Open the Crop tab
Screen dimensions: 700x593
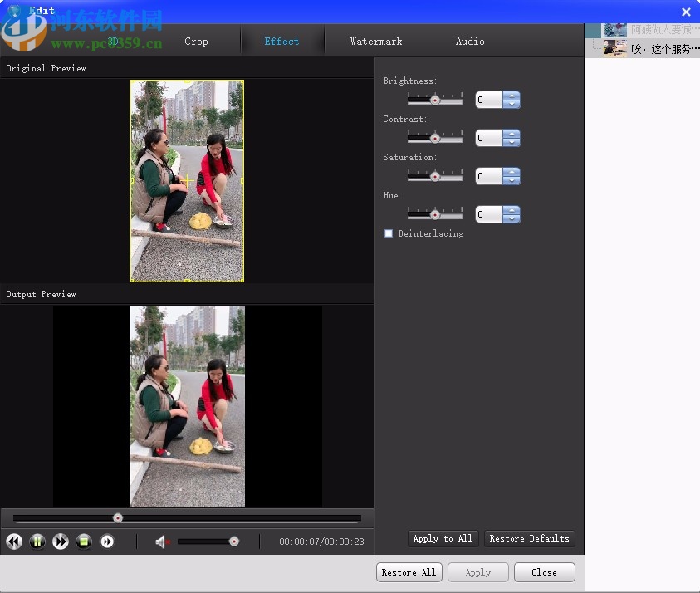[196, 41]
